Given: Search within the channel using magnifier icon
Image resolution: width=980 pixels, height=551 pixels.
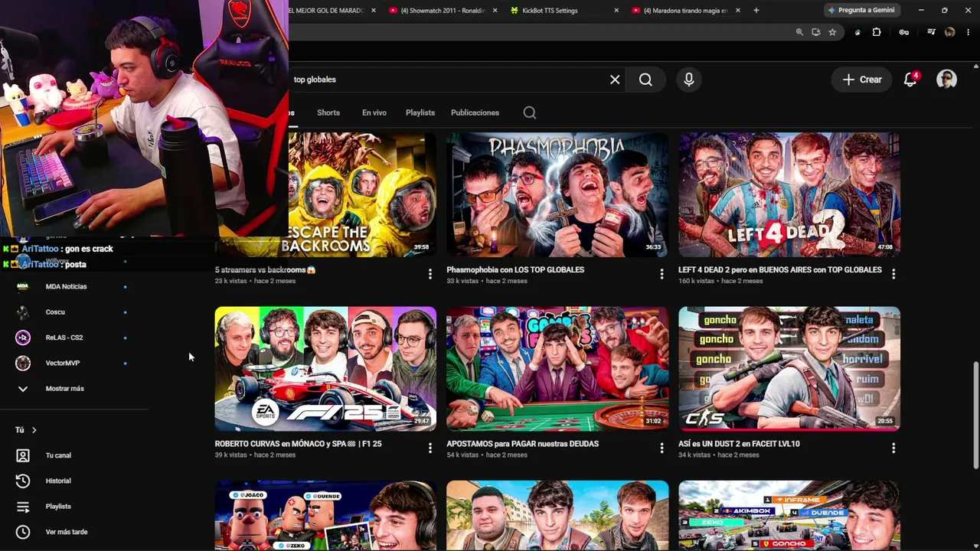Looking at the screenshot, I should (530, 112).
